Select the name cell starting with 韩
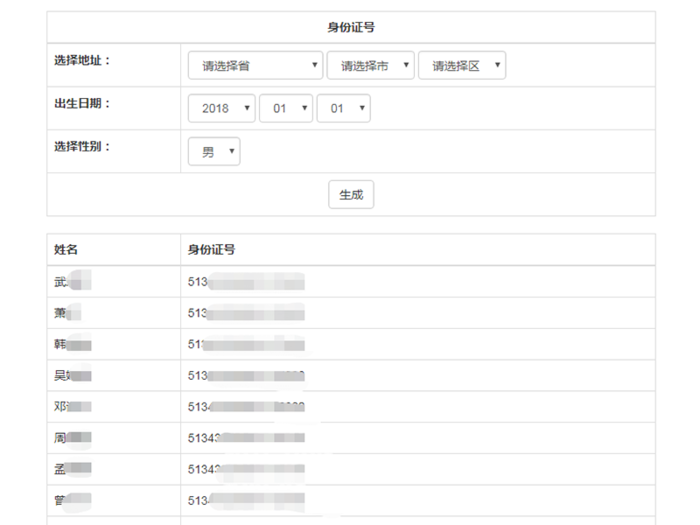This screenshot has height=525, width=700. [73, 344]
